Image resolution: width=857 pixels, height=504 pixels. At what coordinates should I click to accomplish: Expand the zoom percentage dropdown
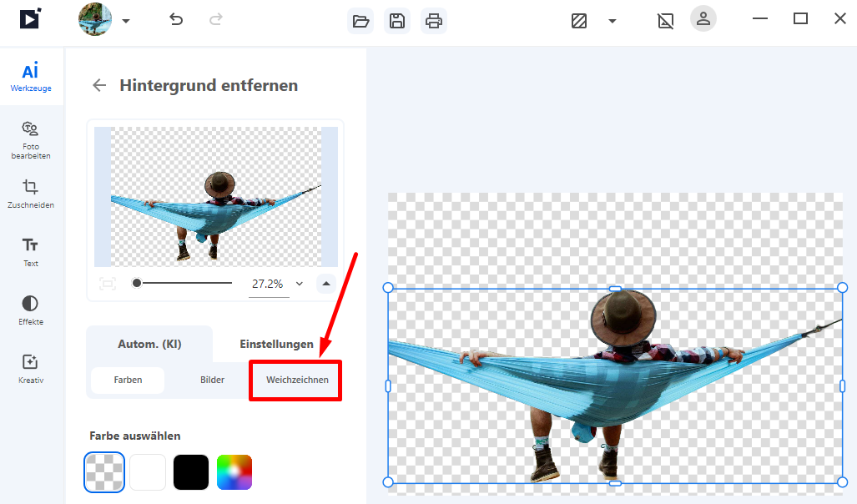coord(300,283)
